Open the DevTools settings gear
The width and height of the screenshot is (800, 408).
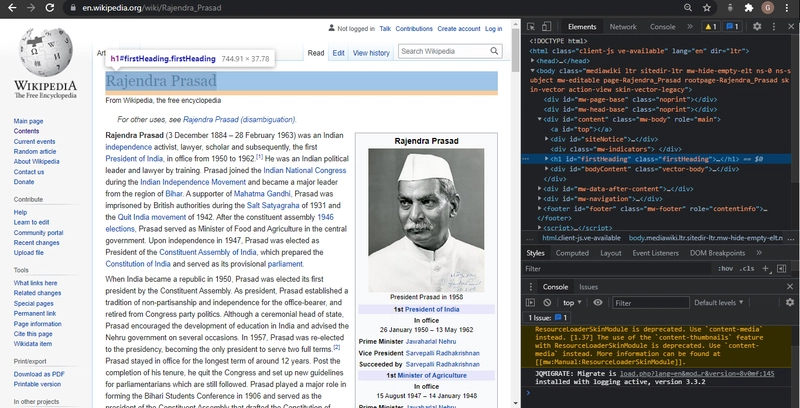pyautogui.click(x=757, y=27)
